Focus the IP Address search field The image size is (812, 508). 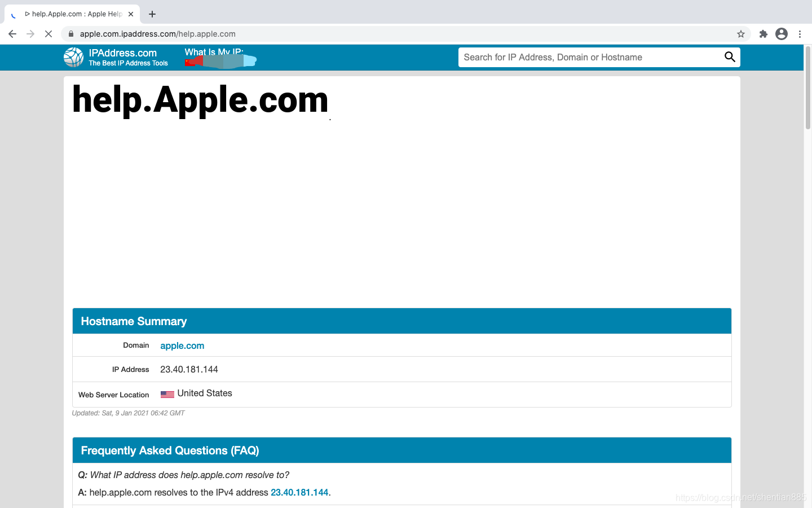click(590, 57)
